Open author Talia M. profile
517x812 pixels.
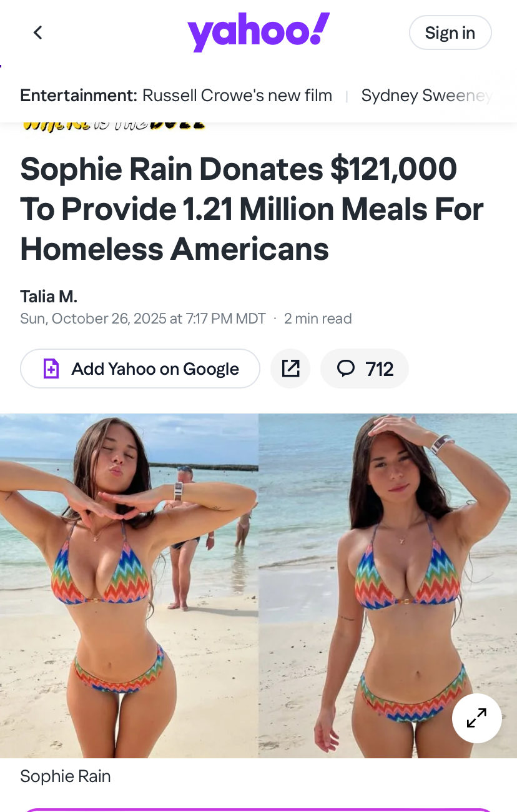49,296
